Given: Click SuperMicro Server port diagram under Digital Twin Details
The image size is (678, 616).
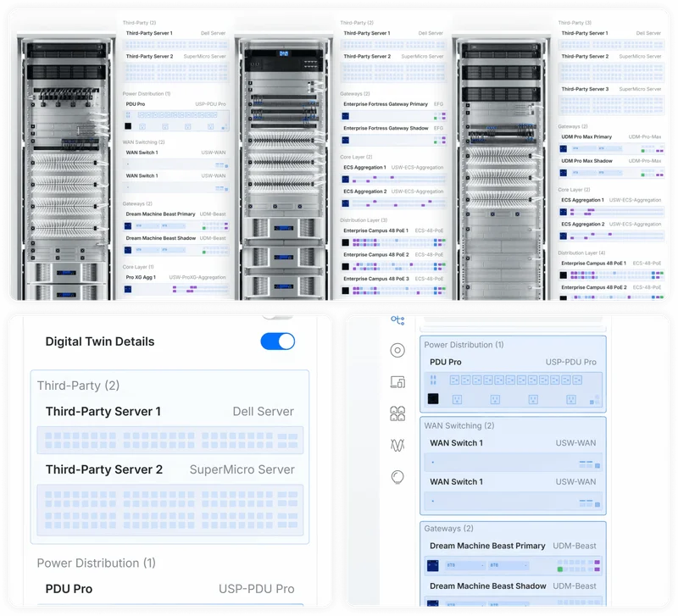Looking at the screenshot, I should coord(170,510).
